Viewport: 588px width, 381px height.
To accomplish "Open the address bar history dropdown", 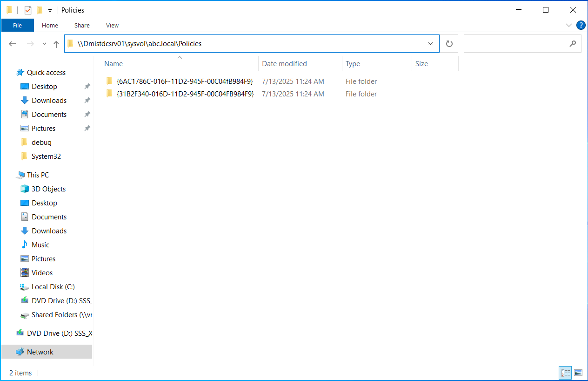I will click(431, 44).
